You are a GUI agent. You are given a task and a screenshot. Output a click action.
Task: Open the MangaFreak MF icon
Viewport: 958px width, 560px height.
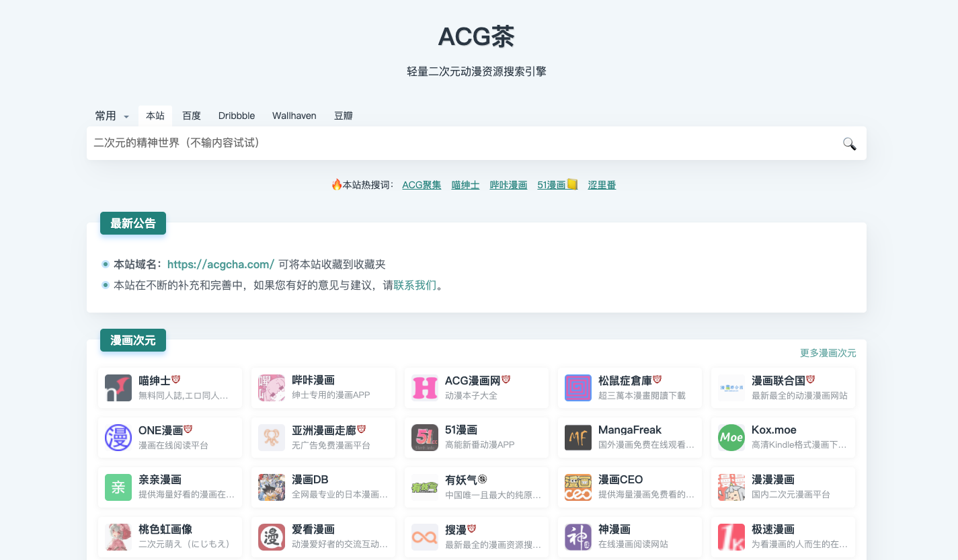tap(578, 438)
